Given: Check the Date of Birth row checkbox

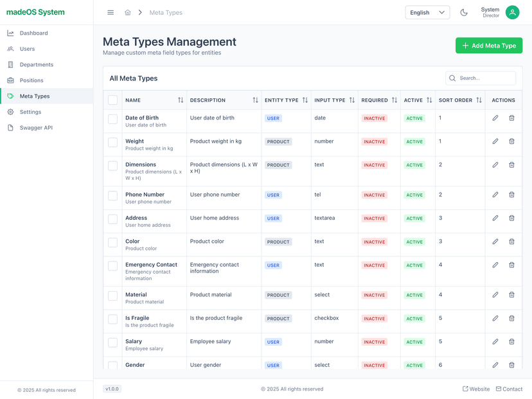Looking at the screenshot, I should coord(112,119).
